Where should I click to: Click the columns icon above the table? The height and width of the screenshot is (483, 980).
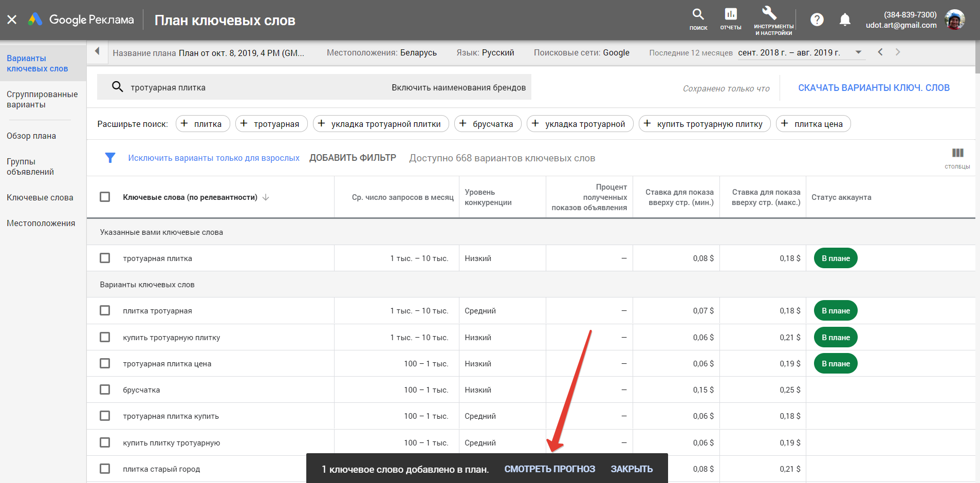click(x=957, y=153)
